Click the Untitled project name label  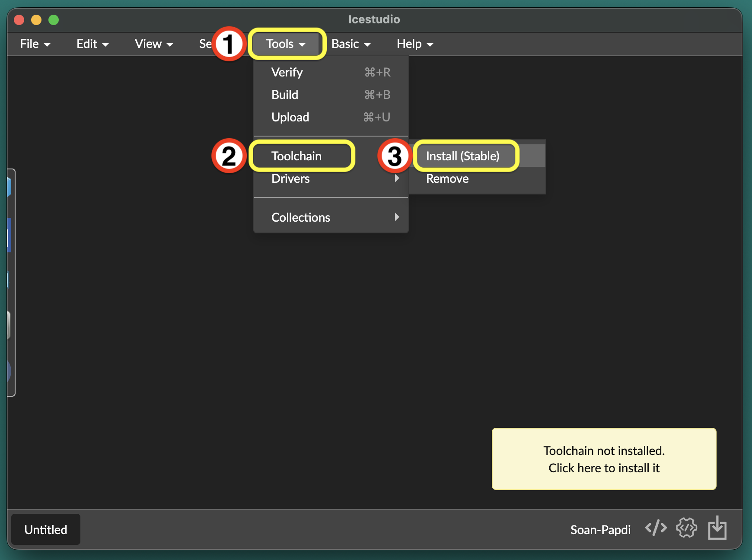pos(46,529)
